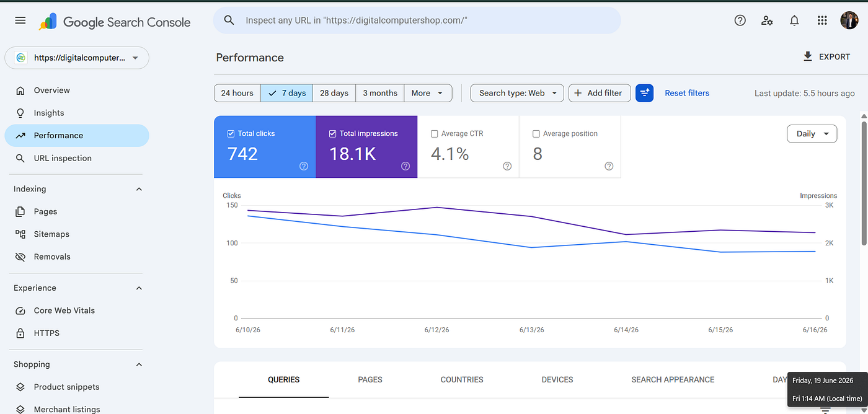868x414 pixels.
Task: Click the EXPORT button
Action: (826, 56)
